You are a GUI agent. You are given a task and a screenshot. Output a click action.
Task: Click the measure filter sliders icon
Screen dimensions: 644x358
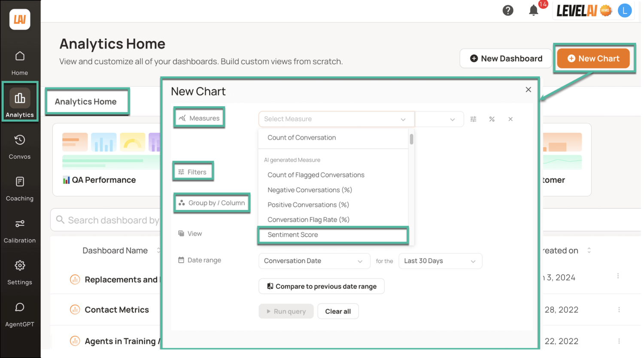pyautogui.click(x=473, y=119)
